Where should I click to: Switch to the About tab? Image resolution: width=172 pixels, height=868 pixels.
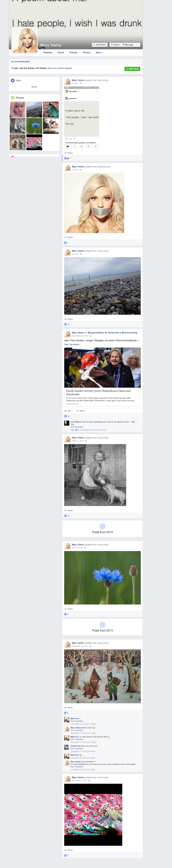point(61,53)
